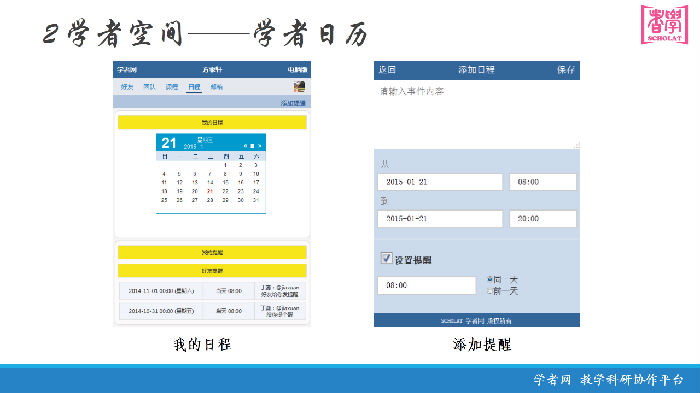Open the start date 2015-01-21 field
This screenshot has height=393, width=700.
point(440,182)
